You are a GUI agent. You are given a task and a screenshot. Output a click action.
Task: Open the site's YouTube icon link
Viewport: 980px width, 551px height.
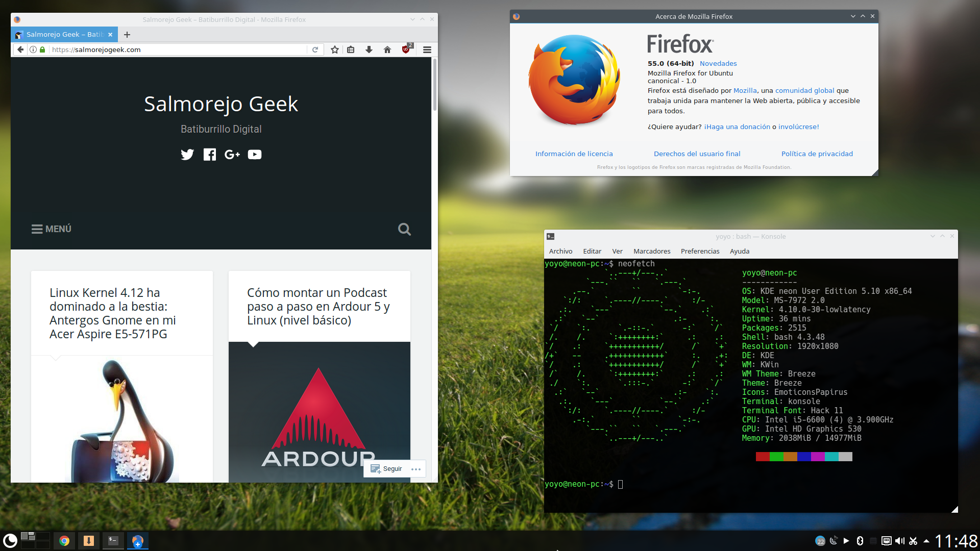pyautogui.click(x=255, y=155)
